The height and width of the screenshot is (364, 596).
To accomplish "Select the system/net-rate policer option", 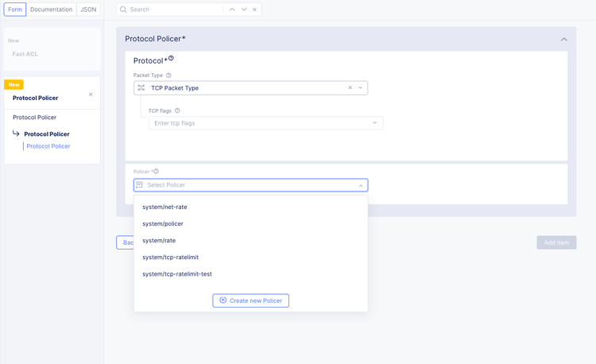I will pos(164,207).
